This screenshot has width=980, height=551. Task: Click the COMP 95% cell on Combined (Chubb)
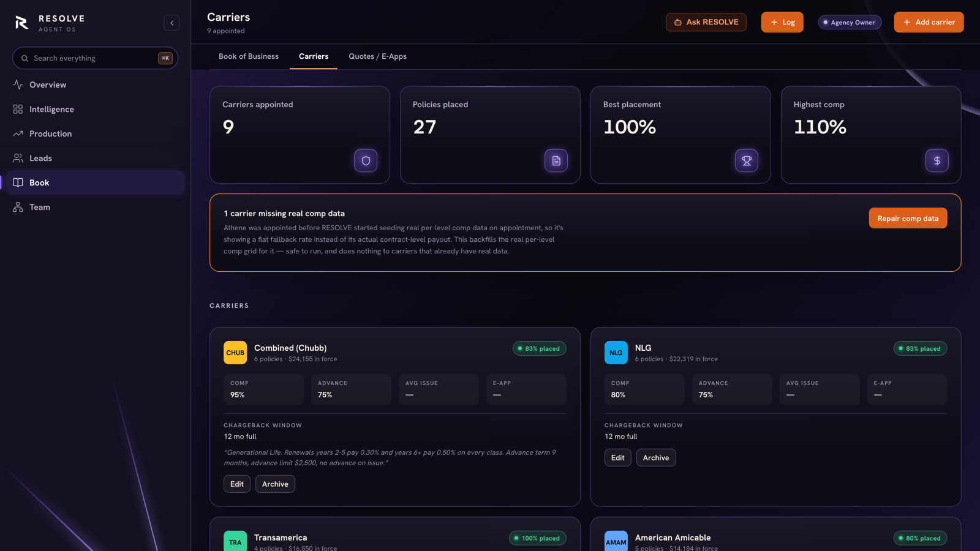click(263, 389)
